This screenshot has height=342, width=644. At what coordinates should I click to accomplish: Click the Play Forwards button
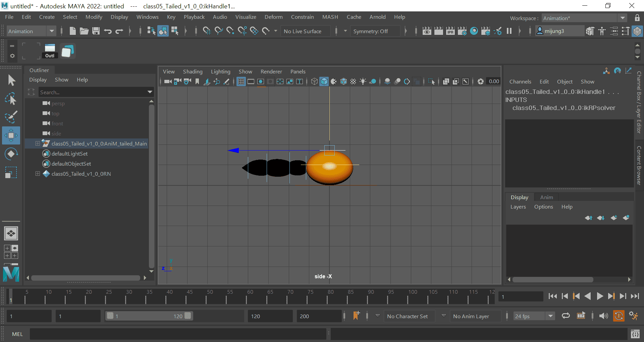(600, 296)
